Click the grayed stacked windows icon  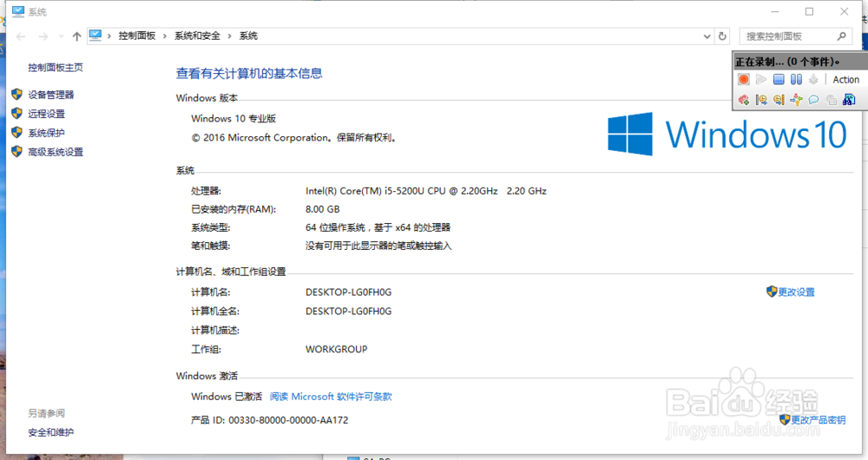tap(831, 100)
